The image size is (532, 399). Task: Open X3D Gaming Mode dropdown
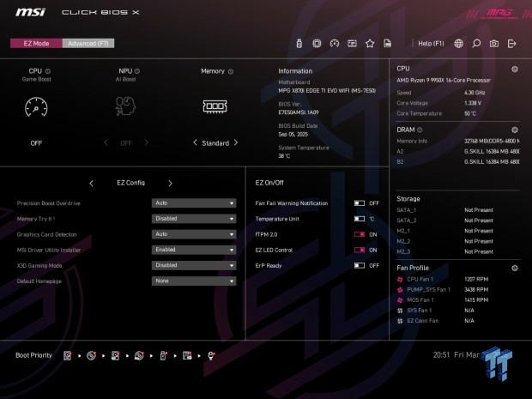194,265
